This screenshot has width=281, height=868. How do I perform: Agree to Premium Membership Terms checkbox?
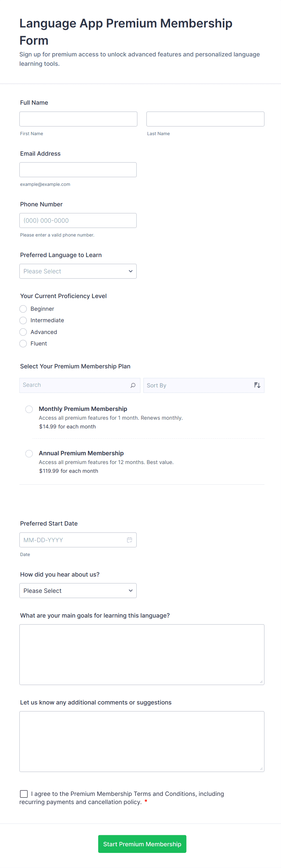pos(24,794)
